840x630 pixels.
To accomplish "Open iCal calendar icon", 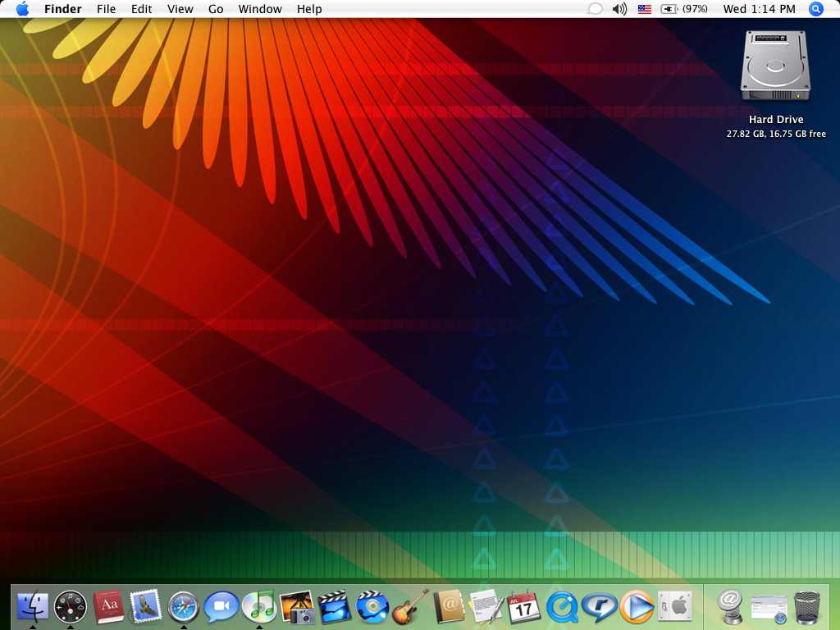I will click(x=523, y=606).
